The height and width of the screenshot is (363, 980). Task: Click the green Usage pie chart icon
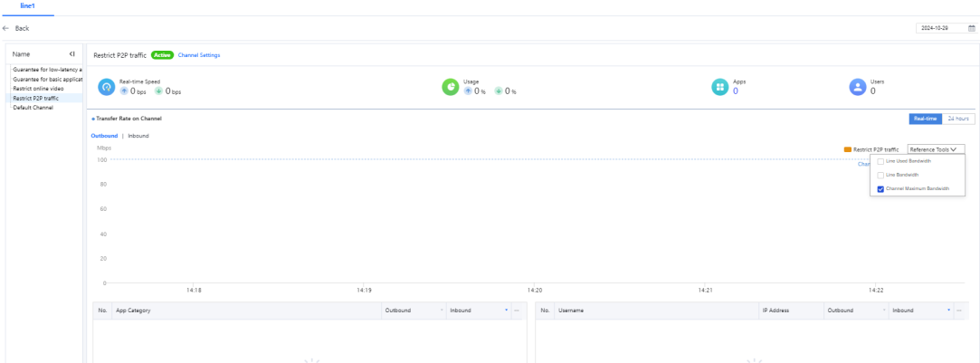point(452,87)
